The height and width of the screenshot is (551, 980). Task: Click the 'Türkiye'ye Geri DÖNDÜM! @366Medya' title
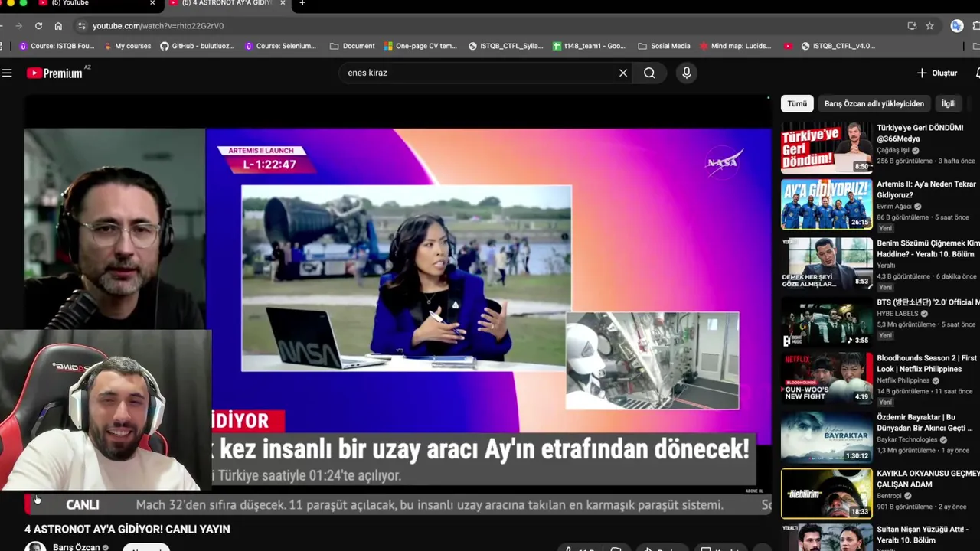(920, 133)
